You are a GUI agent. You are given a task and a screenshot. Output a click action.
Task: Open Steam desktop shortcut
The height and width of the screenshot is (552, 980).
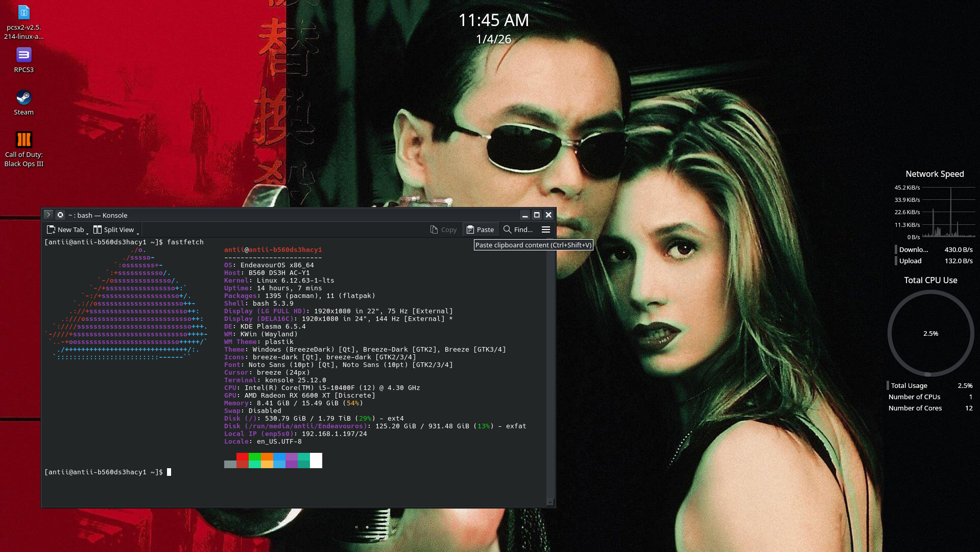tap(23, 103)
